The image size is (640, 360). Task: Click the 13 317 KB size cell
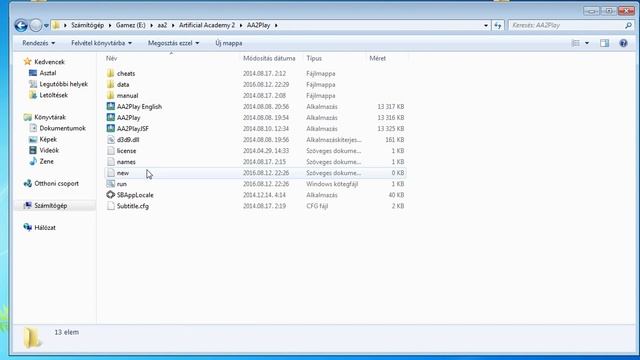tap(390, 106)
